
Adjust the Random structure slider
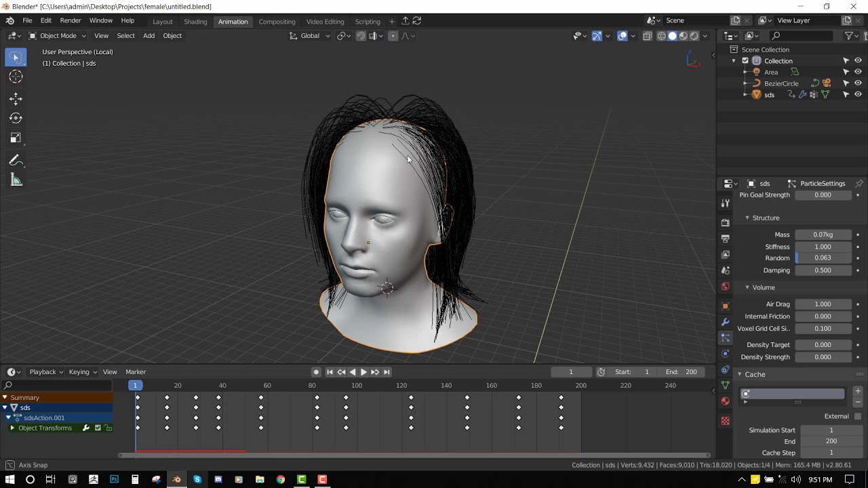pyautogui.click(x=823, y=258)
